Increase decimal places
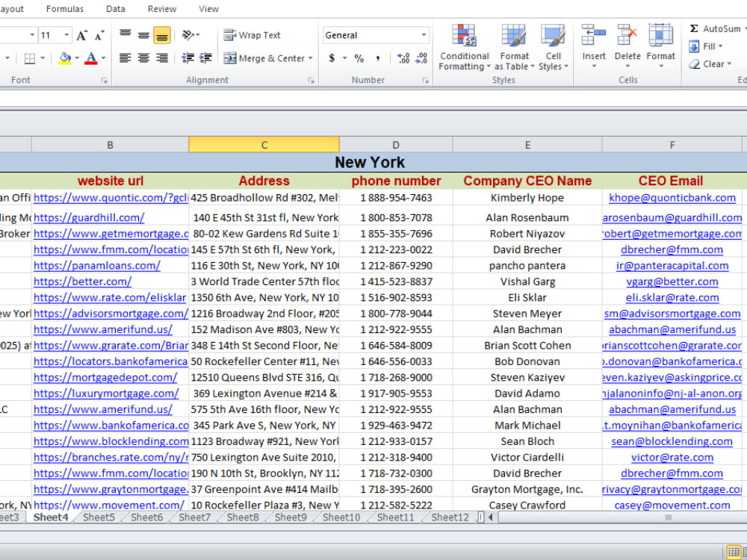The width and height of the screenshot is (747, 560). click(403, 58)
